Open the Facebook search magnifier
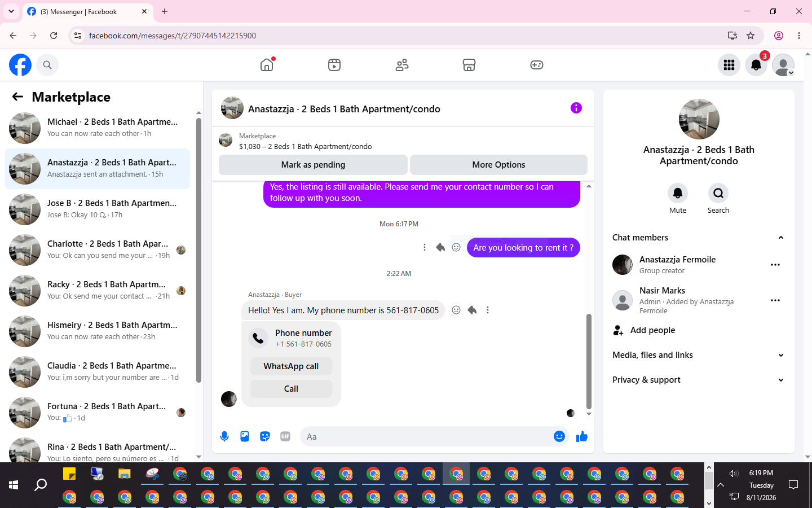 [47, 65]
